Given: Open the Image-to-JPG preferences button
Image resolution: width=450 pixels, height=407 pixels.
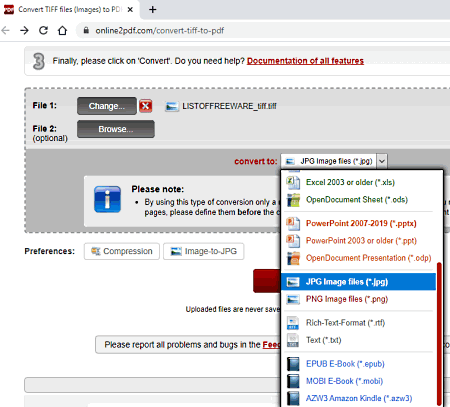Looking at the screenshot, I should (x=204, y=251).
